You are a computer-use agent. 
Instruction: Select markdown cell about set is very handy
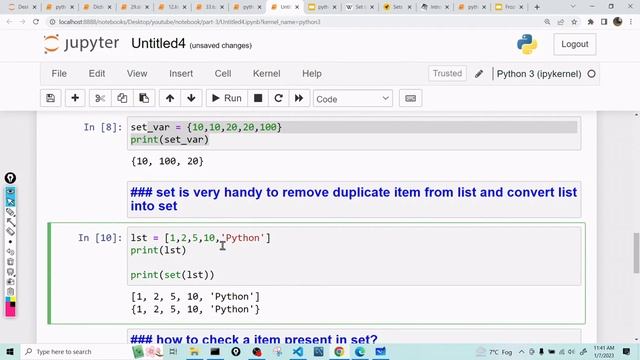[x=354, y=199]
